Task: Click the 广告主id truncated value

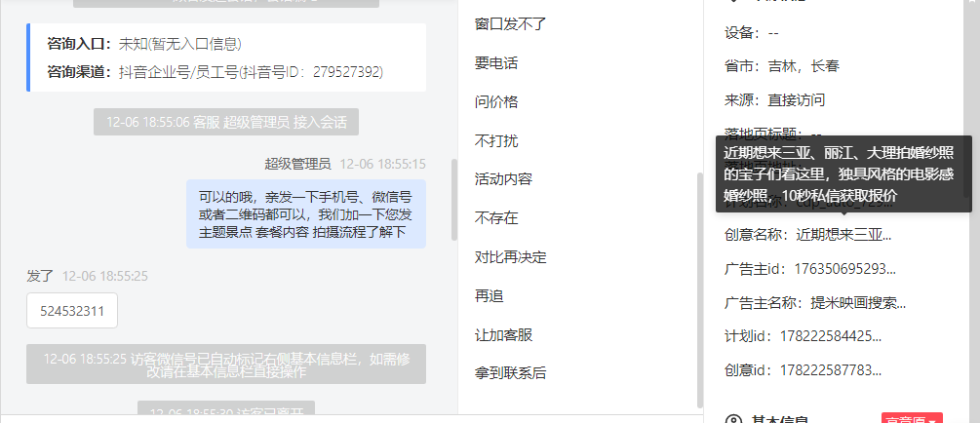Action: click(845, 269)
